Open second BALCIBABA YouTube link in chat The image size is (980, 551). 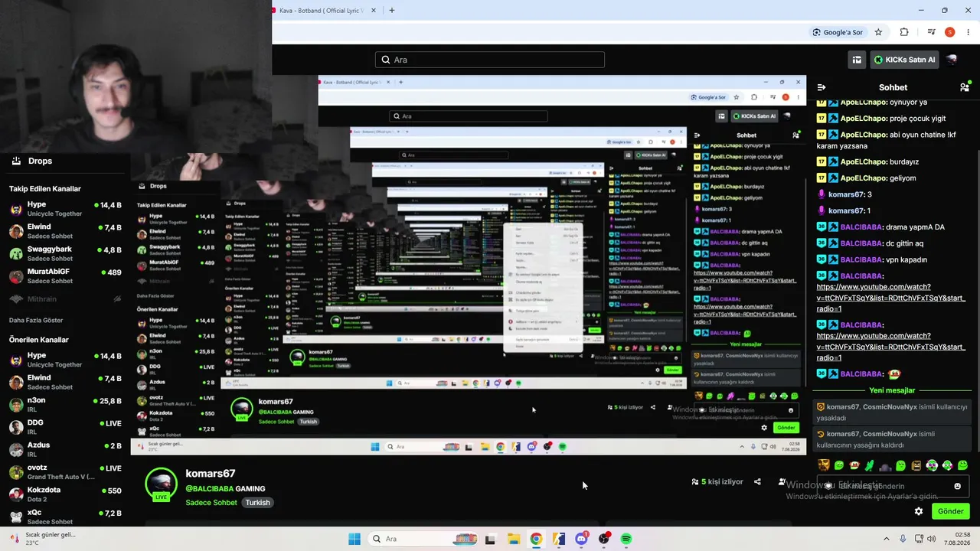(x=891, y=347)
